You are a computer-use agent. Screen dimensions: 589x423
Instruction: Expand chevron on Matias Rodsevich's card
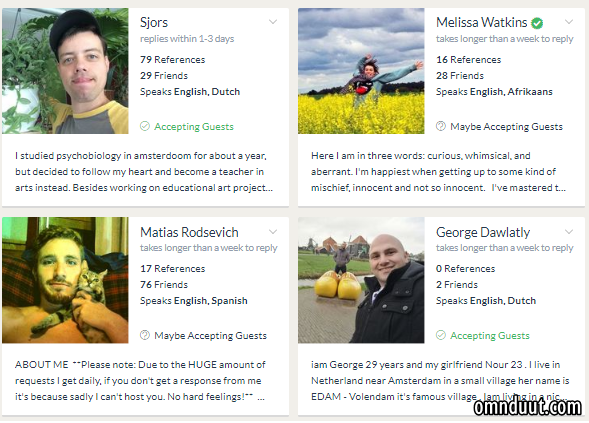[273, 232]
